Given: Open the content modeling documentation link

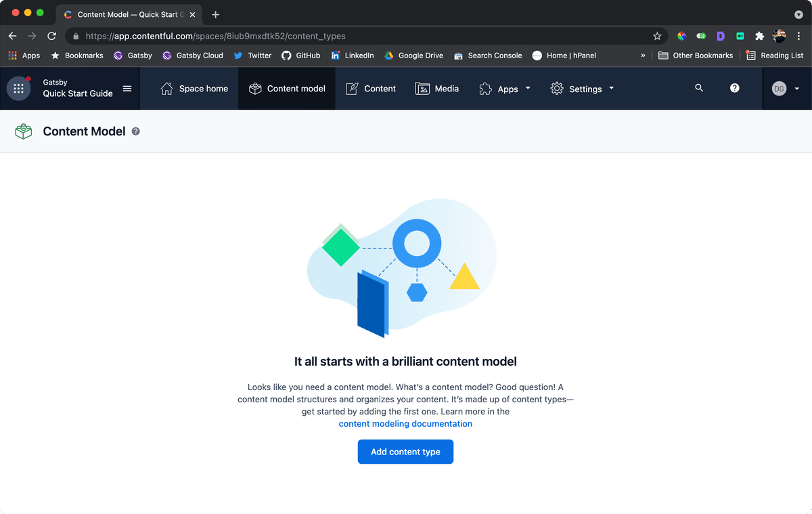Looking at the screenshot, I should (405, 423).
